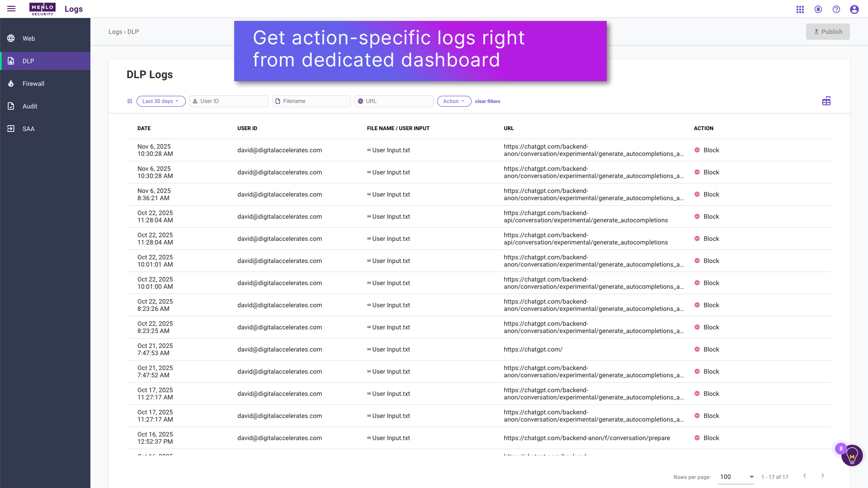Open the Last 30 days date dropdown
The image size is (868, 488).
(x=160, y=101)
